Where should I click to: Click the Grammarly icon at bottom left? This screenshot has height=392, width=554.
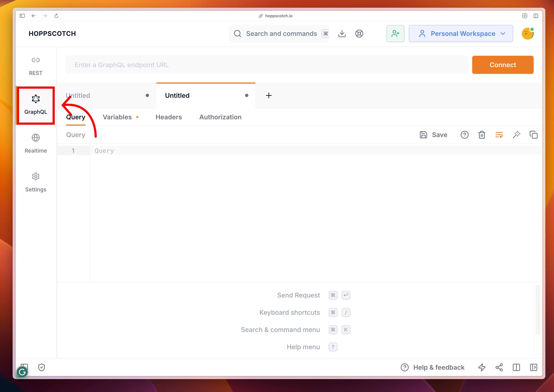(22, 372)
